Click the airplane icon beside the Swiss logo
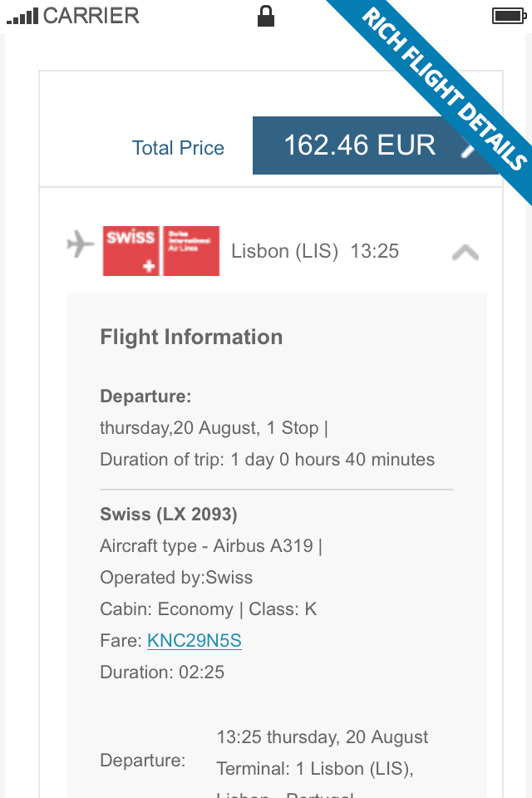 81,245
